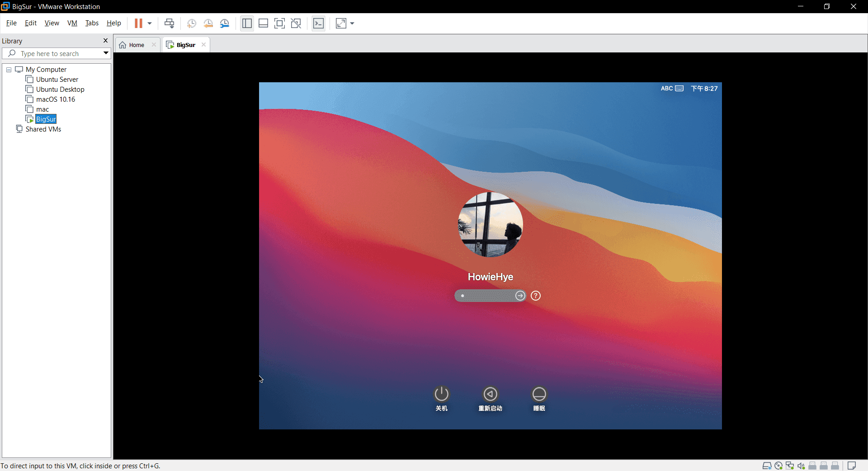Close the BigSur tab
The image size is (868, 471).
click(x=203, y=45)
